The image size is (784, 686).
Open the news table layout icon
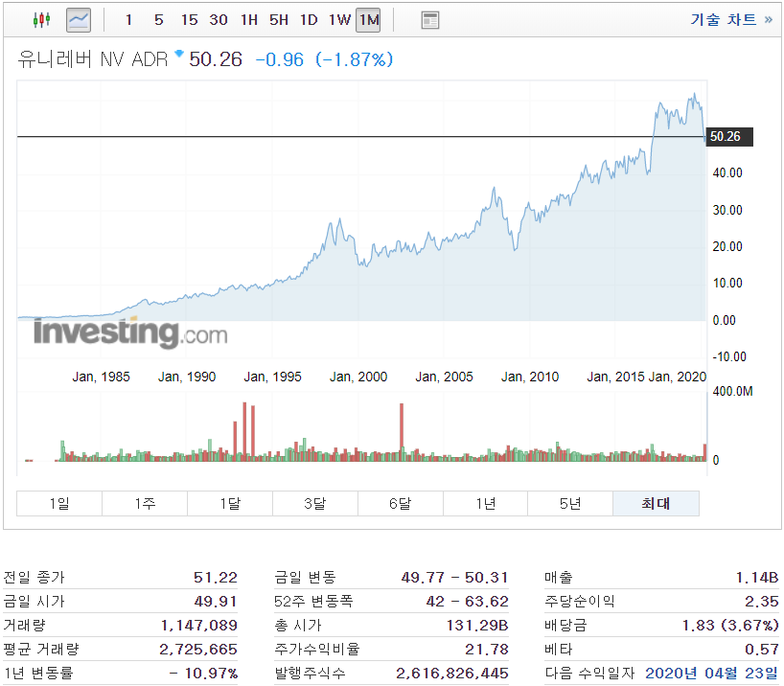click(430, 20)
